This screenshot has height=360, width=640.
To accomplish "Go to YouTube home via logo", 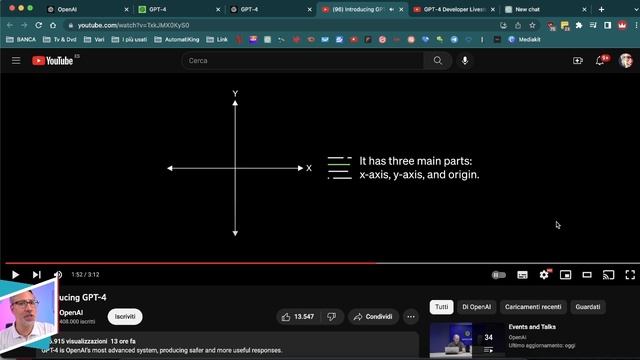I will coord(53,61).
